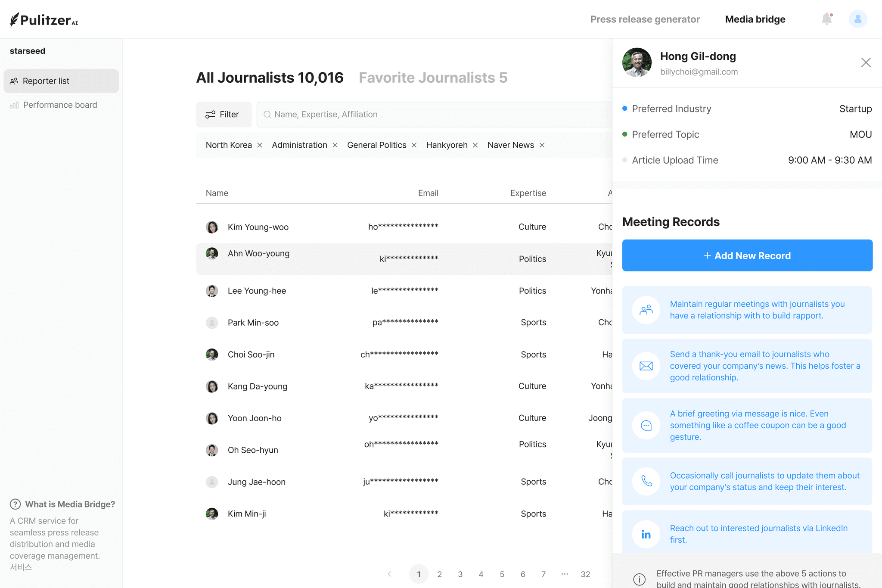Screen dimensions: 882x588
Task: Click the notification bell icon
Action: click(826, 19)
